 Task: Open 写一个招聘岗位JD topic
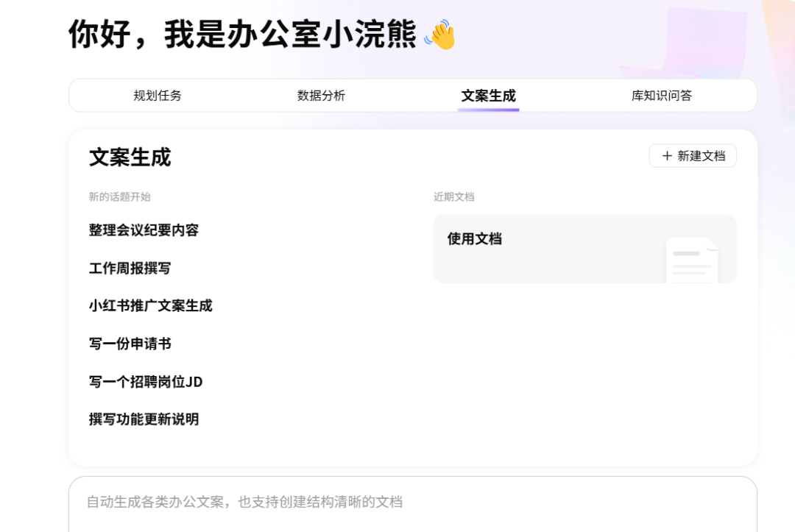[x=144, y=382]
